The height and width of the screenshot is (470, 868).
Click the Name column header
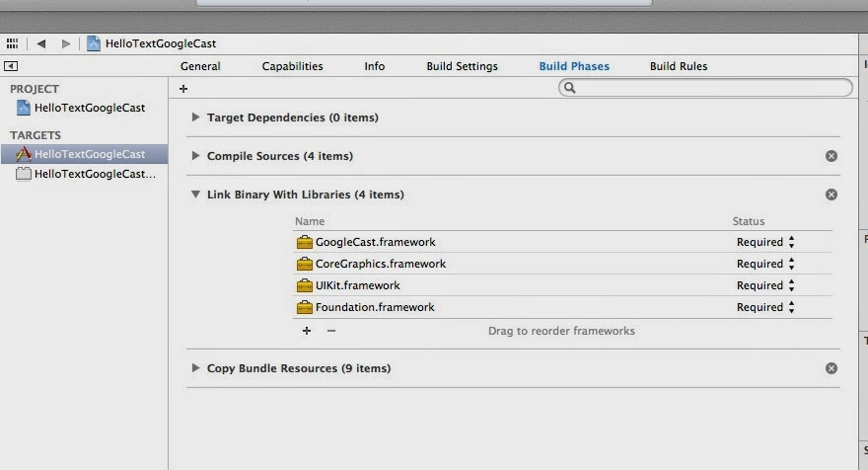(x=310, y=221)
